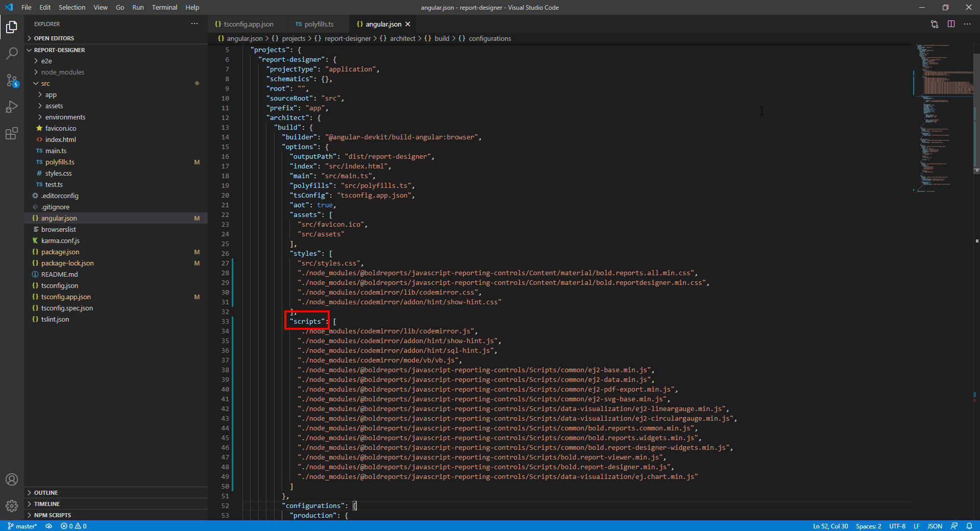Open the Manage gear settings menu

12,505
